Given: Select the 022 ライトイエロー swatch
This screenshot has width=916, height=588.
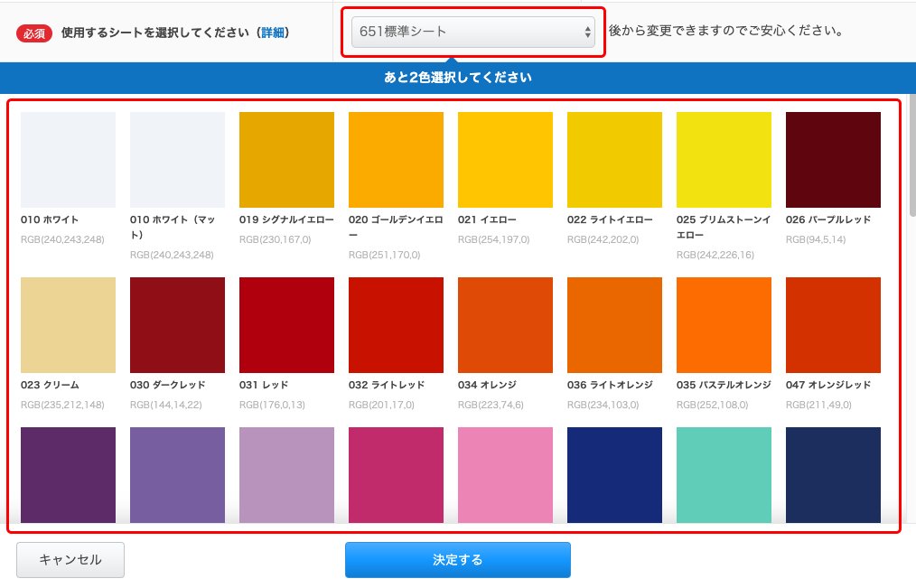Looking at the screenshot, I should tap(613, 158).
